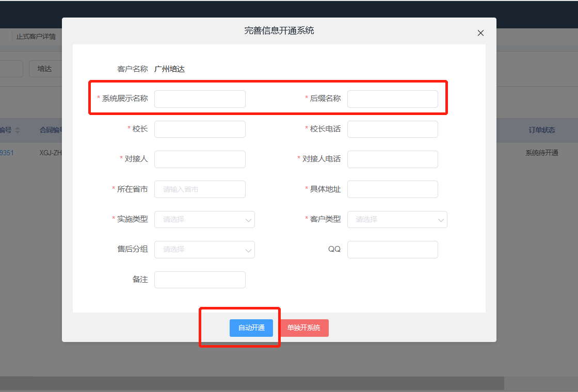578x392 pixels.
Task: Click the 具体地址 input field
Action: tap(393, 189)
